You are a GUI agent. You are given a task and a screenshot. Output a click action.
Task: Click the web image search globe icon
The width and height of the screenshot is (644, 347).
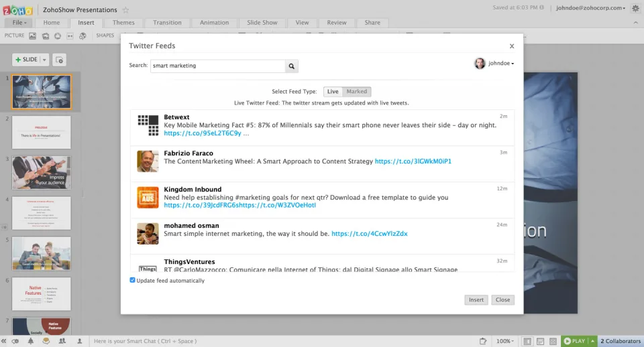tap(83, 36)
